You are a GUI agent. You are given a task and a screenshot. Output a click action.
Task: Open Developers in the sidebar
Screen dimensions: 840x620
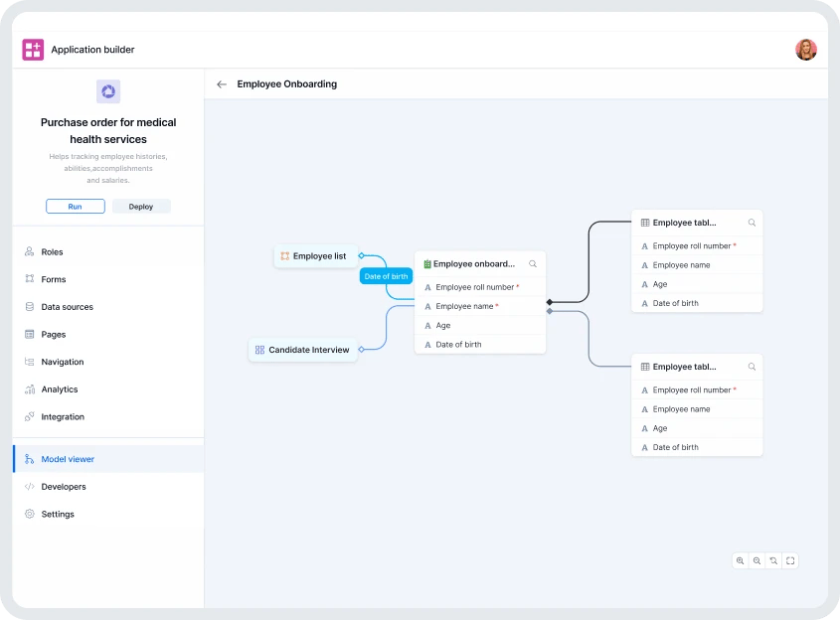click(x=108, y=486)
